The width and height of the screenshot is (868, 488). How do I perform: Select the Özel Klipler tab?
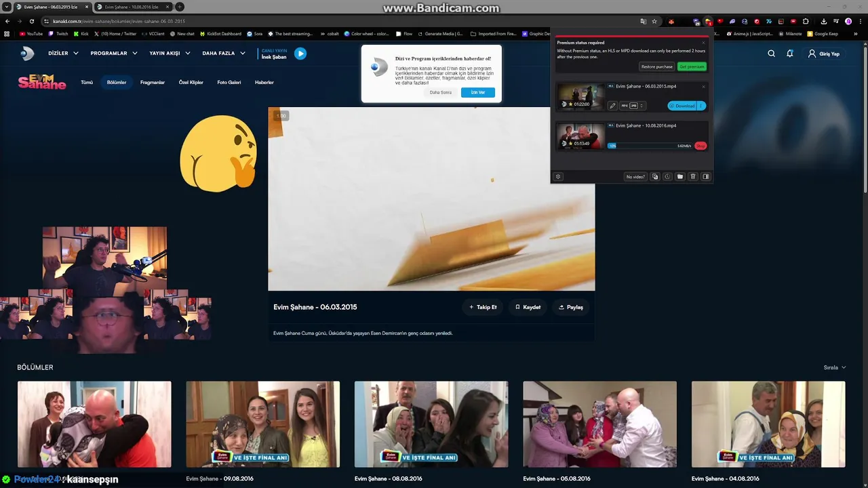[191, 82]
